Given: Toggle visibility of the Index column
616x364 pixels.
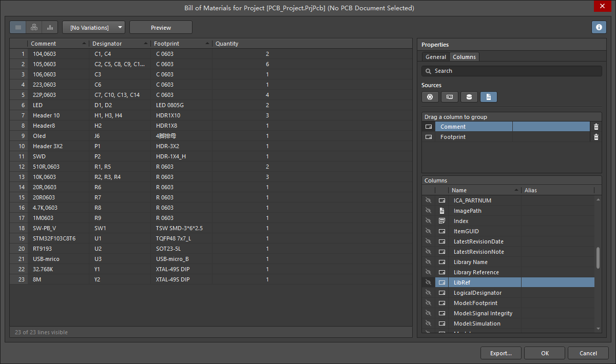Looking at the screenshot, I should point(428,221).
